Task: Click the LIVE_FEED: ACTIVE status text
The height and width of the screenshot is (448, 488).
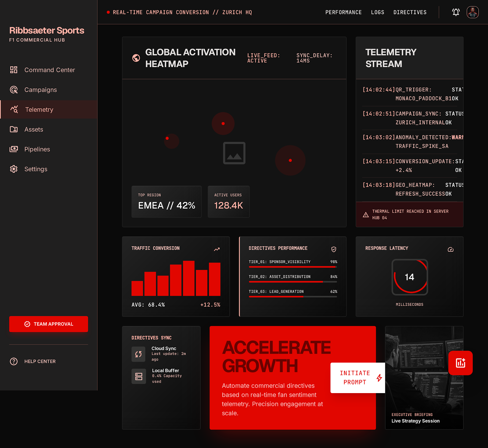Action: (264, 58)
